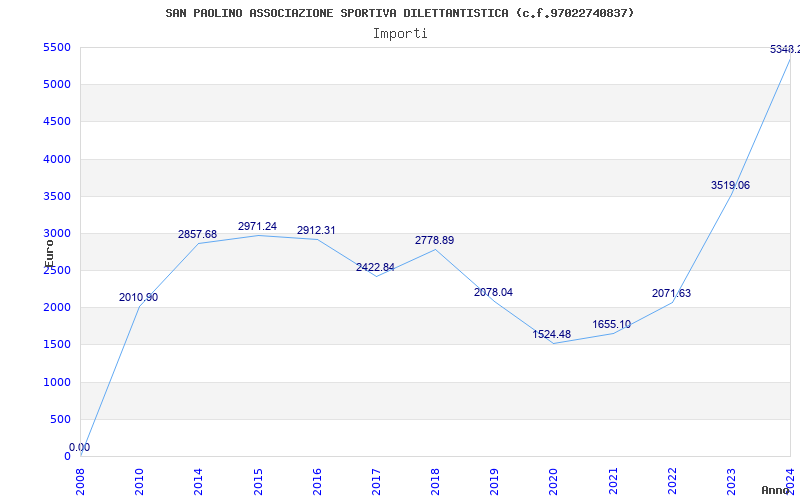Image resolution: width=800 pixels, height=500 pixels.
Task: Click the Anno x-axis title
Action: [x=776, y=490]
